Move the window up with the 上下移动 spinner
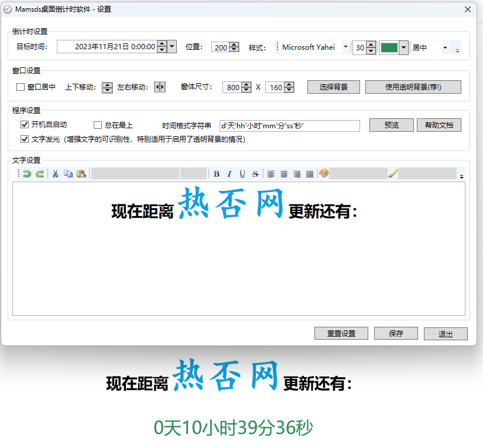The width and height of the screenshot is (483, 448). [107, 85]
